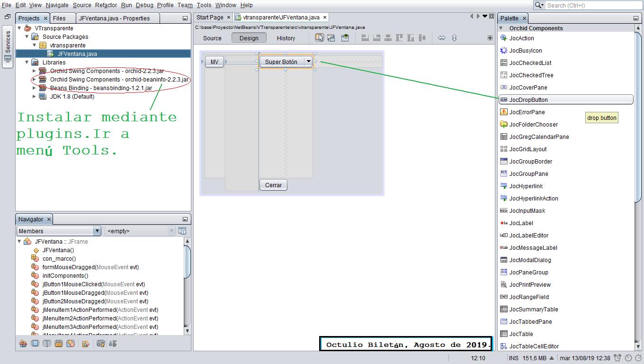Minimize the Projects panel group icon
Screen dimensions: 644x364
185,18
